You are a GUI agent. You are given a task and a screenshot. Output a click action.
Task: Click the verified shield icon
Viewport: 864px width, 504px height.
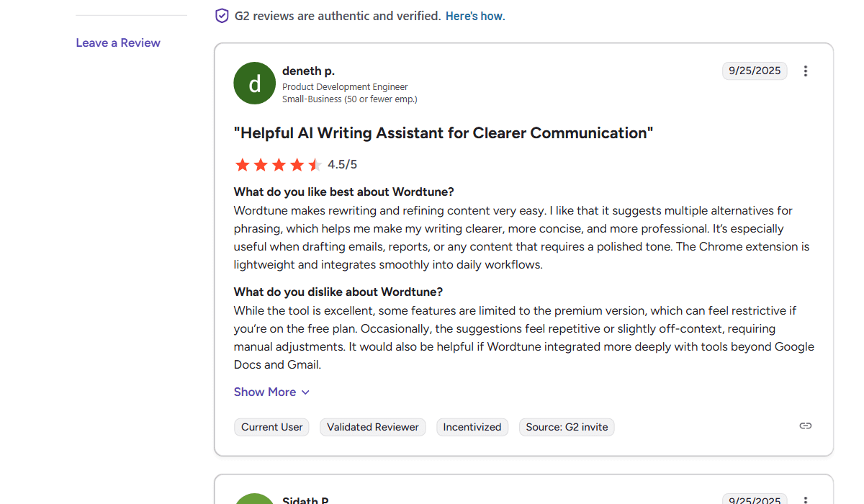click(x=222, y=16)
